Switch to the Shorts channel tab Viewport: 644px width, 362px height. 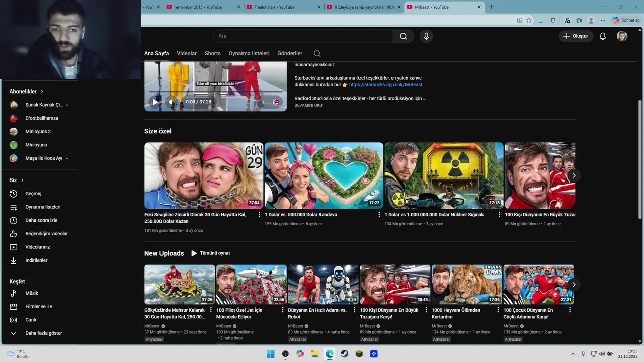point(213,53)
